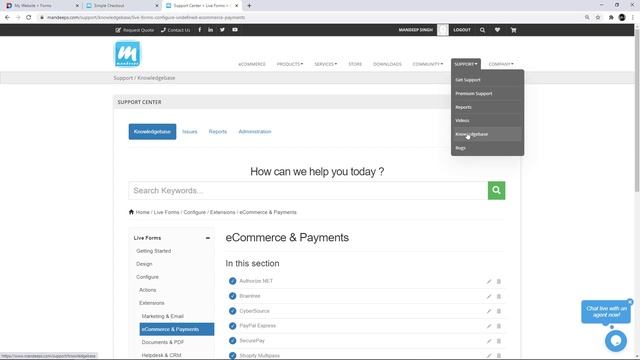
Task: Click the LOGOUT link
Action: (462, 30)
